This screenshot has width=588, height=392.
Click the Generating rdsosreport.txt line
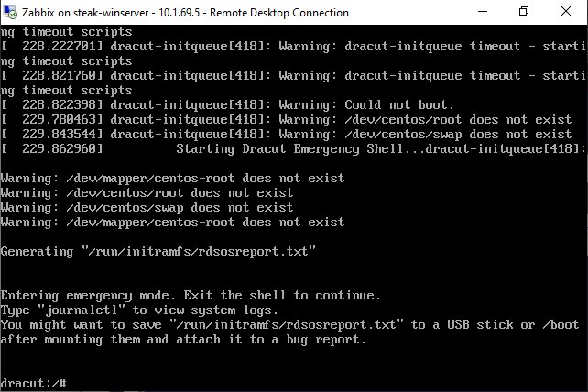[158, 251]
